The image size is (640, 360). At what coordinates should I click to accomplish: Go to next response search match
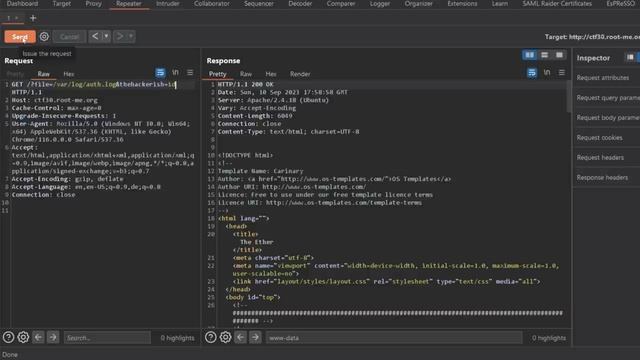pyautogui.click(x=255, y=337)
